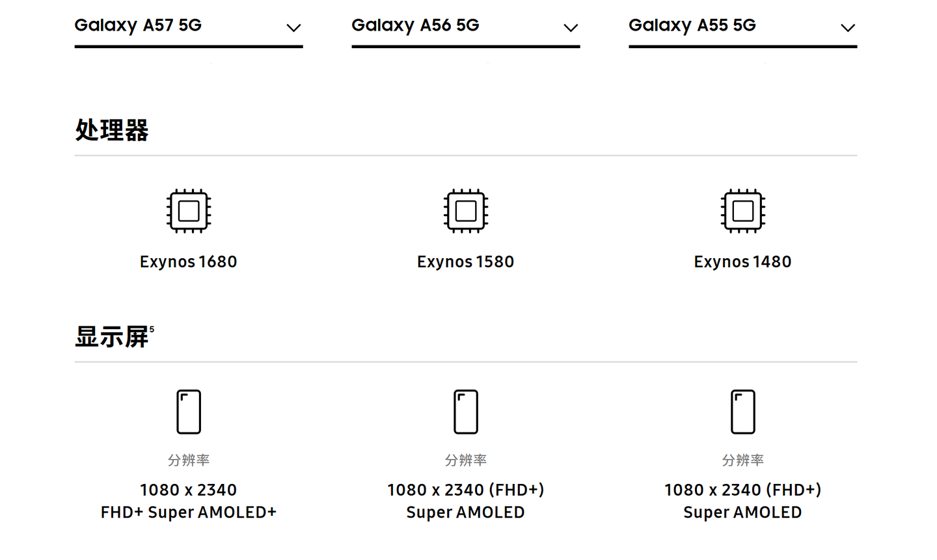Click the phone display icon in the Galaxy A57 column

pos(189,412)
